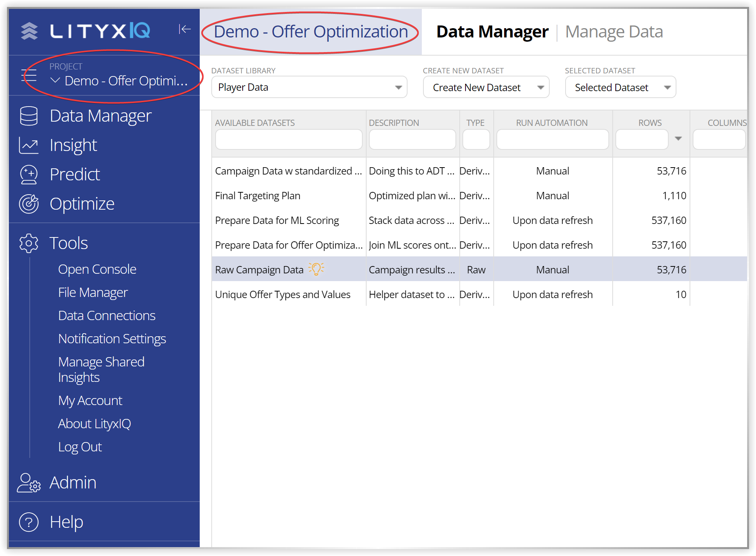Click Log Out

point(80,447)
